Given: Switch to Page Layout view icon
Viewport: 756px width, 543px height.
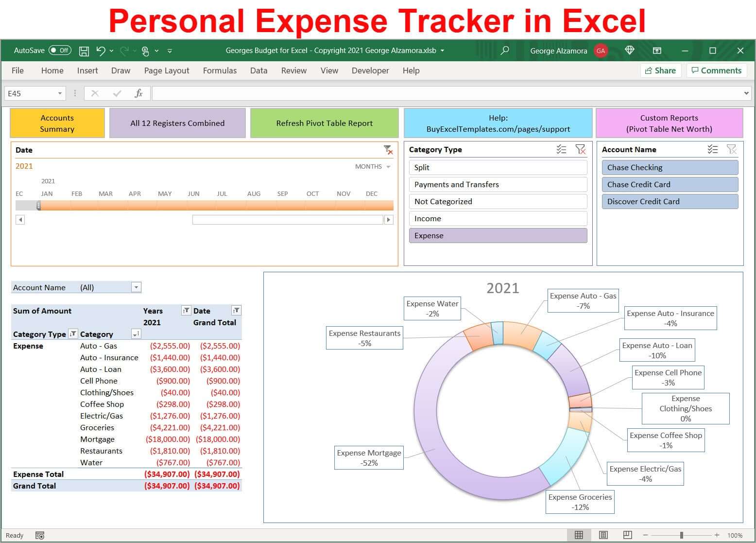Looking at the screenshot, I should [603, 535].
